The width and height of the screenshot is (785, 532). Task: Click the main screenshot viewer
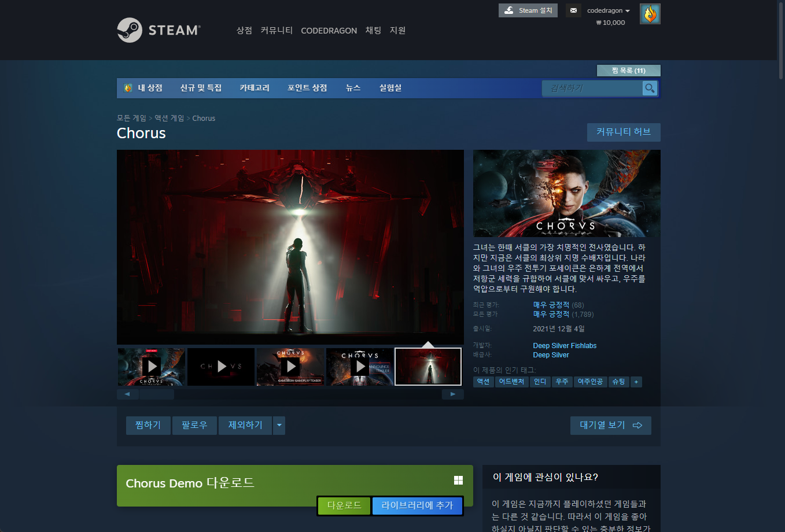pyautogui.click(x=290, y=247)
